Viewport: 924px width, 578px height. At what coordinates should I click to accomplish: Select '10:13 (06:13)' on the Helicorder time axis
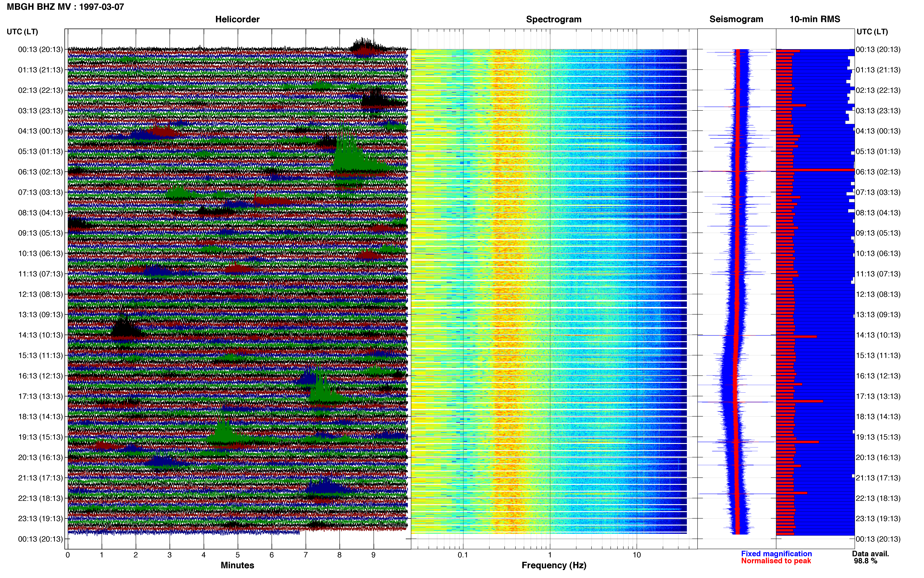click(41, 253)
